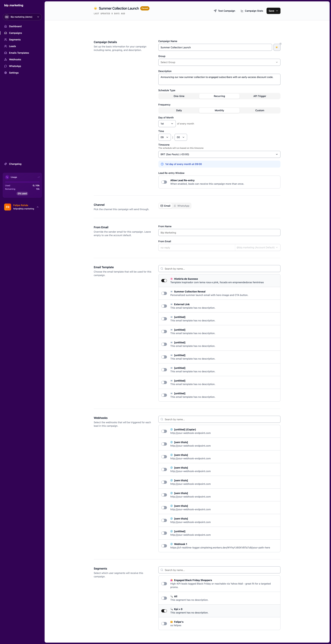Click the envelope icon on Email channel
Screen dimensions: 331x644
(162, 206)
